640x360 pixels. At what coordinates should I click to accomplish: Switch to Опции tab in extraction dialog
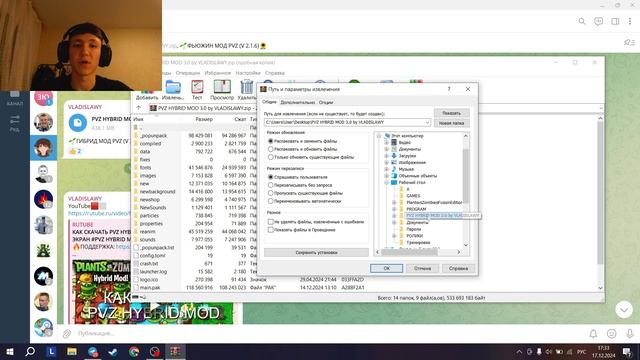(326, 102)
